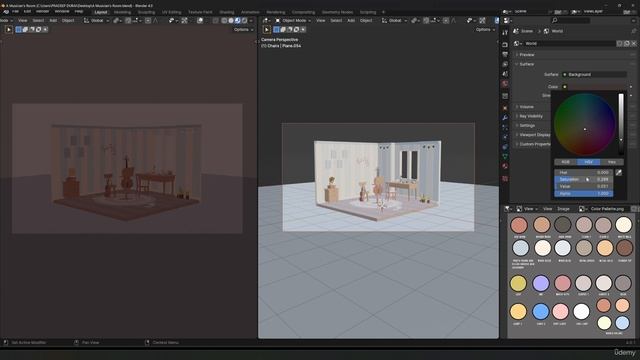Open the Output properties tab
Screen dimensions: 640x360
click(505, 54)
